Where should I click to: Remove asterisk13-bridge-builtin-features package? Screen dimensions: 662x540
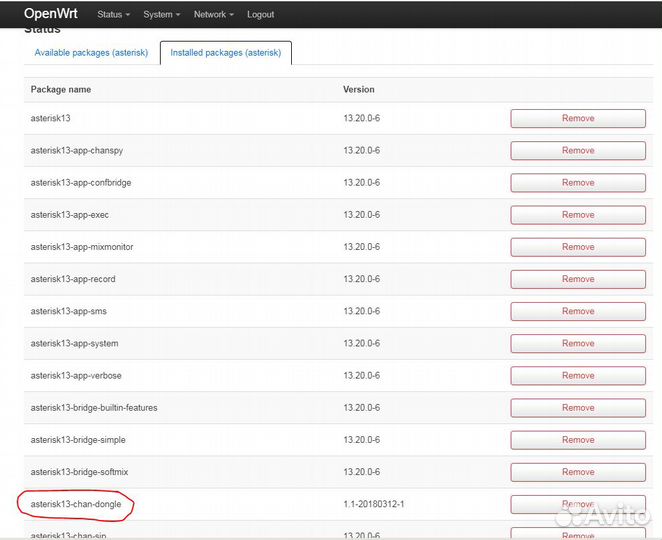click(x=578, y=407)
